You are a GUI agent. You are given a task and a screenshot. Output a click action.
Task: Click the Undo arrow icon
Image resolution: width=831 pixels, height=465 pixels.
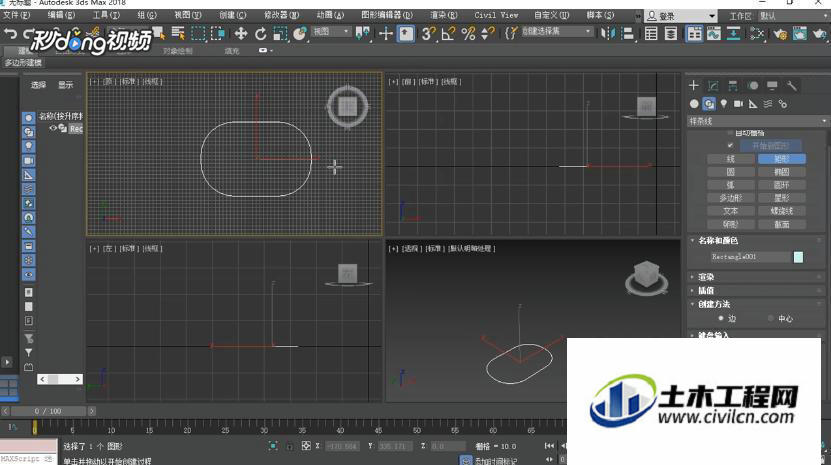click(x=10, y=34)
